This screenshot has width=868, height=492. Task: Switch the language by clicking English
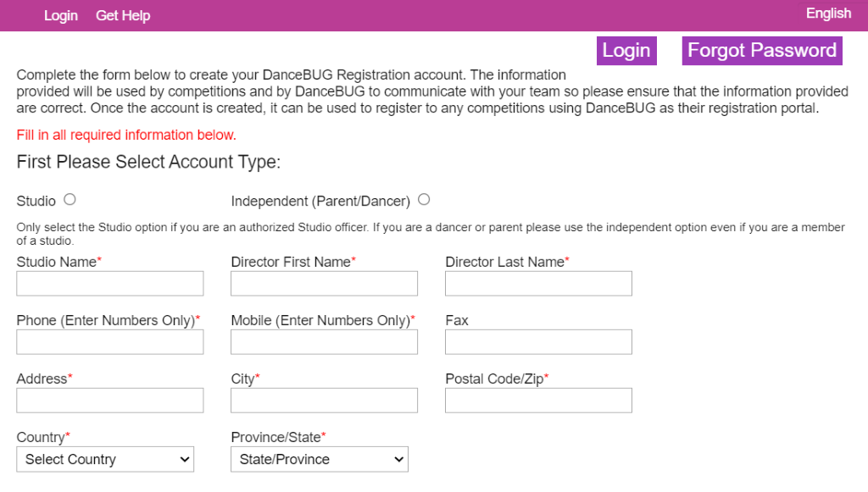[828, 13]
